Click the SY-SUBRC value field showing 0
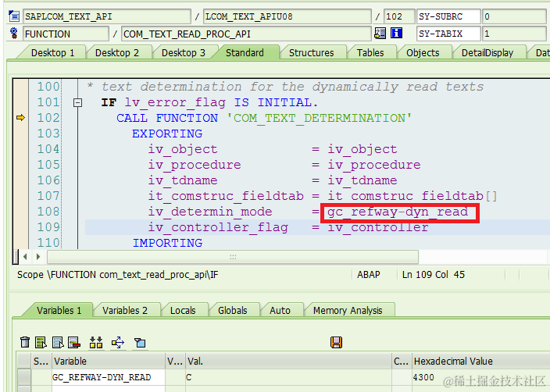 pyautogui.click(x=514, y=16)
